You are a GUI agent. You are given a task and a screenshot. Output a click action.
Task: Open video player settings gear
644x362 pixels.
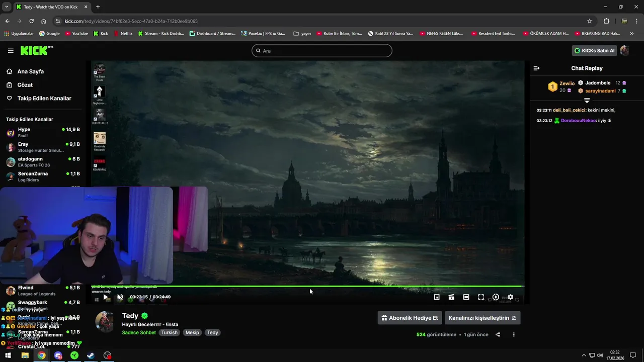pyautogui.click(x=510, y=297)
